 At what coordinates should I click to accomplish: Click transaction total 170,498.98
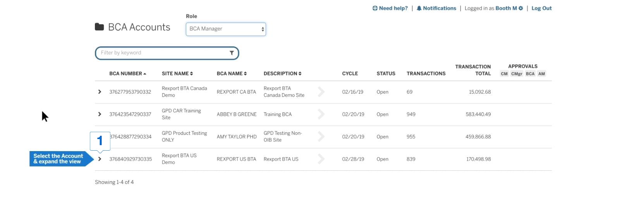[478, 159]
